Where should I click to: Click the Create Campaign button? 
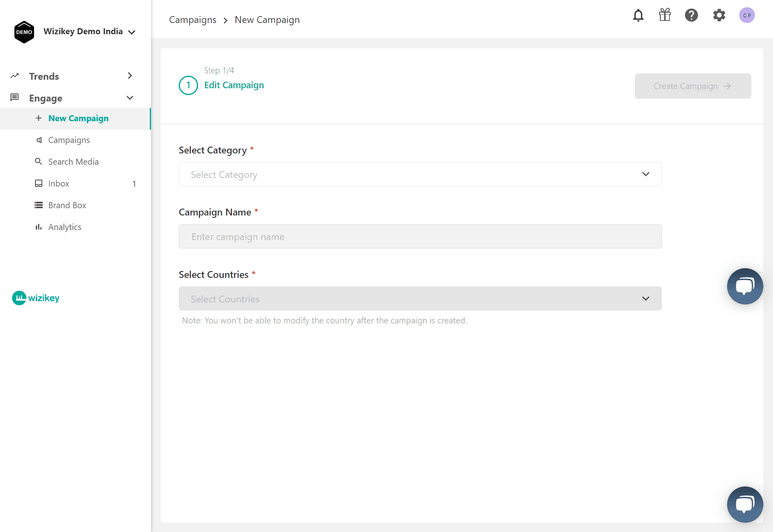coord(692,86)
